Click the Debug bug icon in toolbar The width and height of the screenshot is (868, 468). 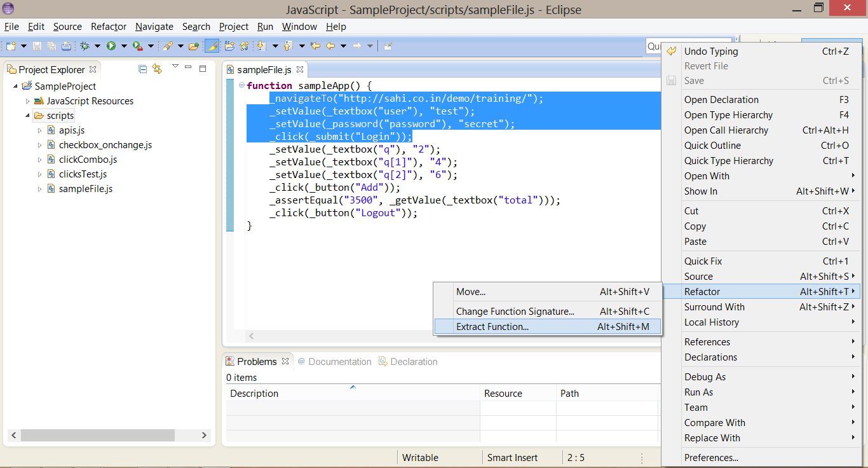click(84, 46)
